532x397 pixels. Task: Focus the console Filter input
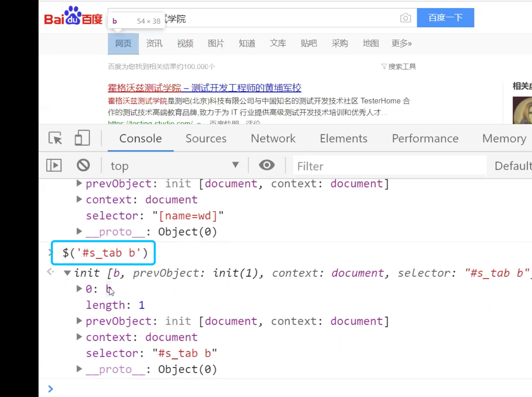coord(390,166)
